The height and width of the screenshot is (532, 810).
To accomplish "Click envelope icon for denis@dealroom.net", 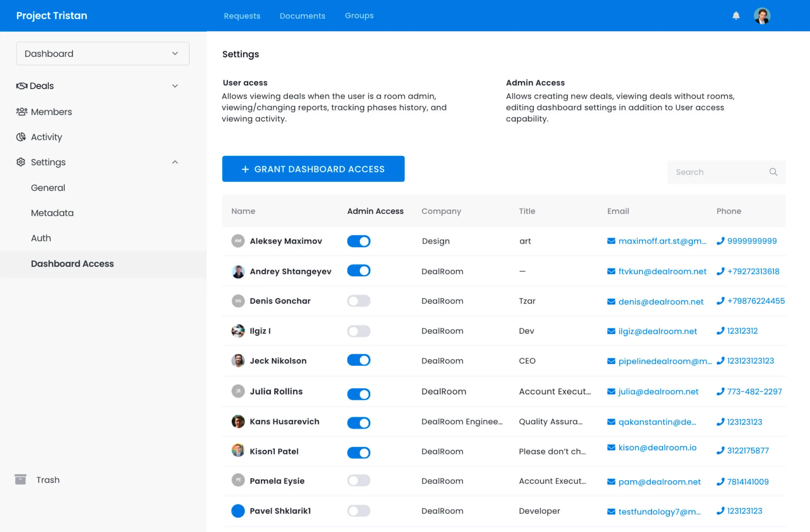I will (611, 301).
